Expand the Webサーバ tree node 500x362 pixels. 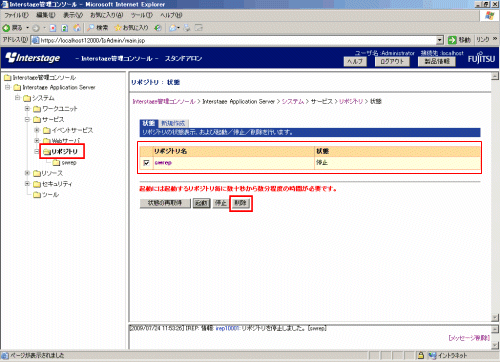click(37, 140)
